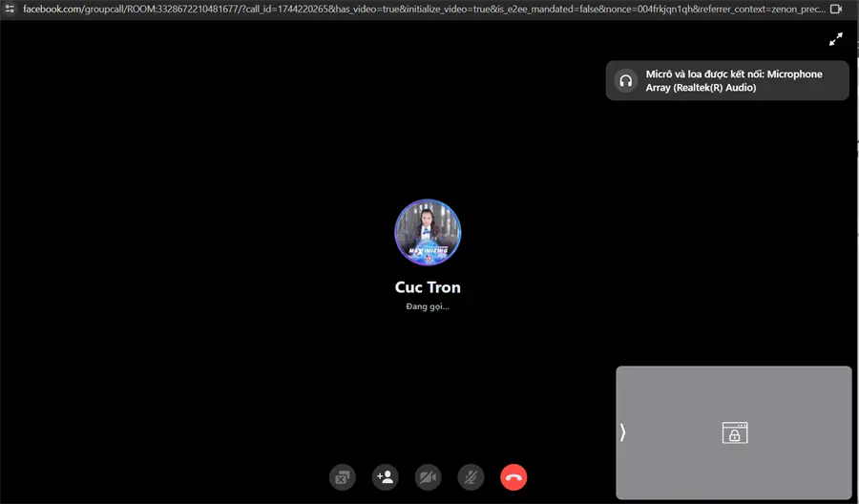Click the MAXIMIZING badge on the avatar
The height and width of the screenshot is (504, 859).
[x=429, y=251]
